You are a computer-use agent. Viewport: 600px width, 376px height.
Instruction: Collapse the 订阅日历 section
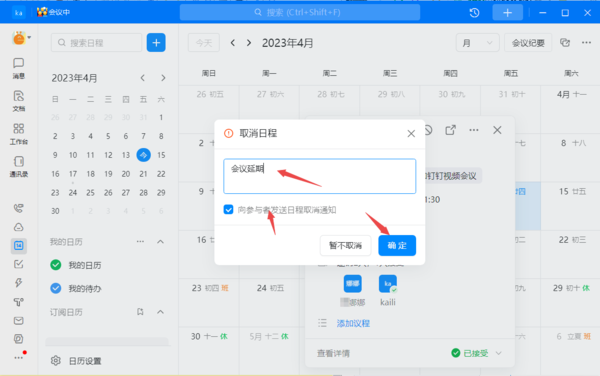[x=160, y=312]
